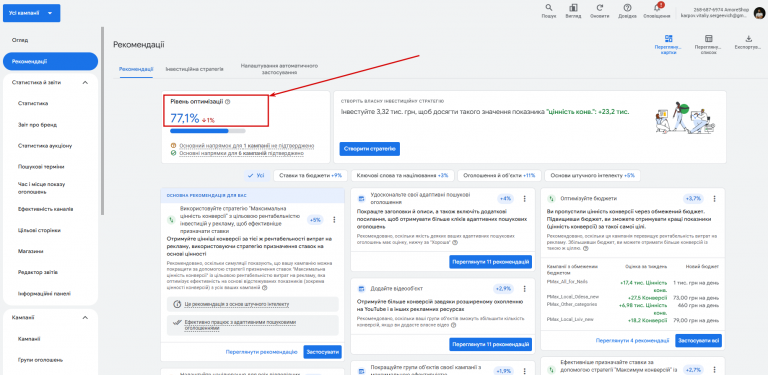Open the Рекомендації tab
Screen dimensions: 768x375
coord(136,69)
